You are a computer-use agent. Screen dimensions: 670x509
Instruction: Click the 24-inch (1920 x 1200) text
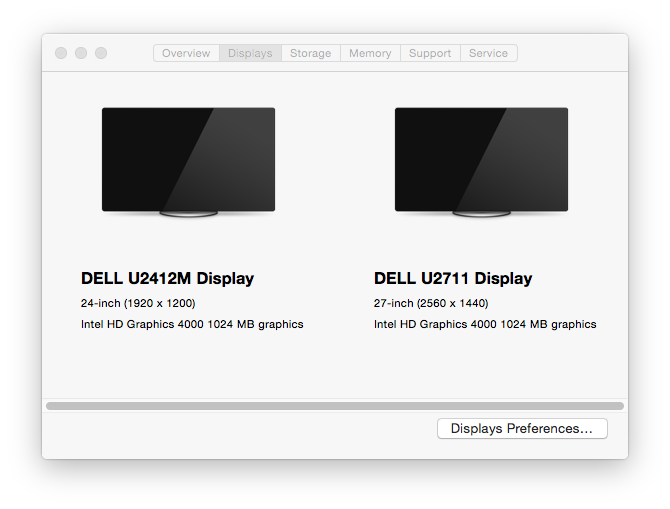tap(138, 303)
